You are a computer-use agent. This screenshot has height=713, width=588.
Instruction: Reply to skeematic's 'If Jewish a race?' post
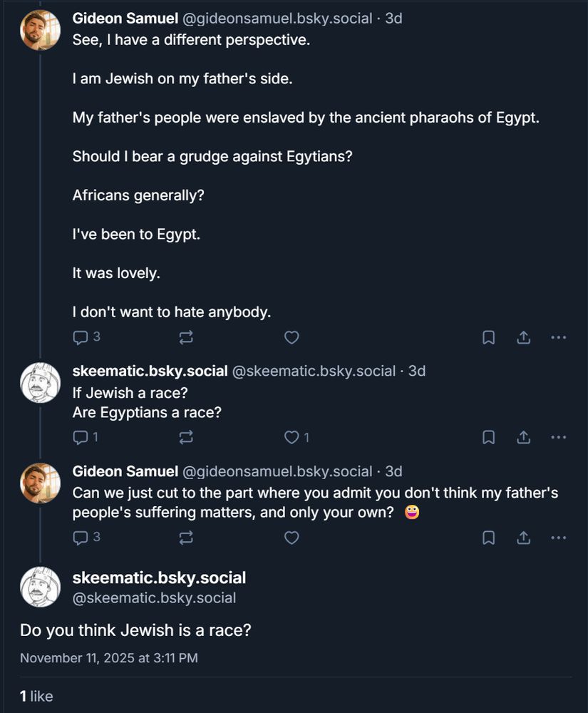click(81, 437)
